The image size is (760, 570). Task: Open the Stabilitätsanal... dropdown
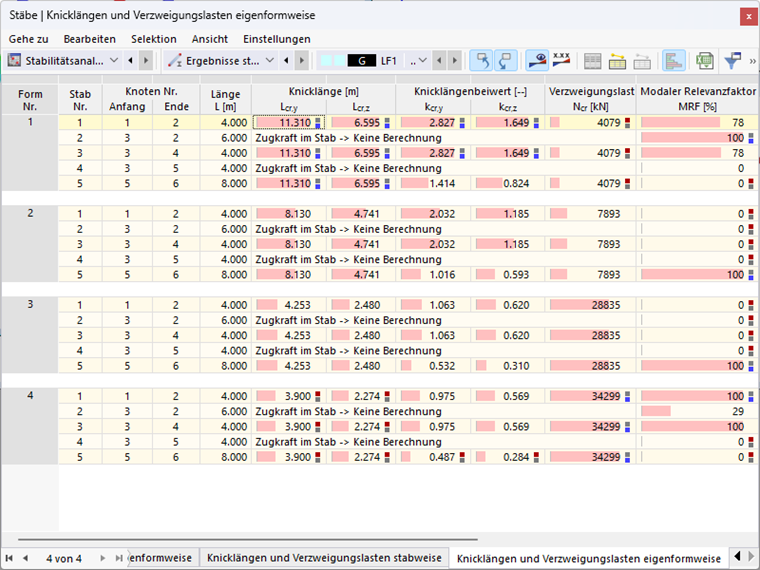pos(114,61)
